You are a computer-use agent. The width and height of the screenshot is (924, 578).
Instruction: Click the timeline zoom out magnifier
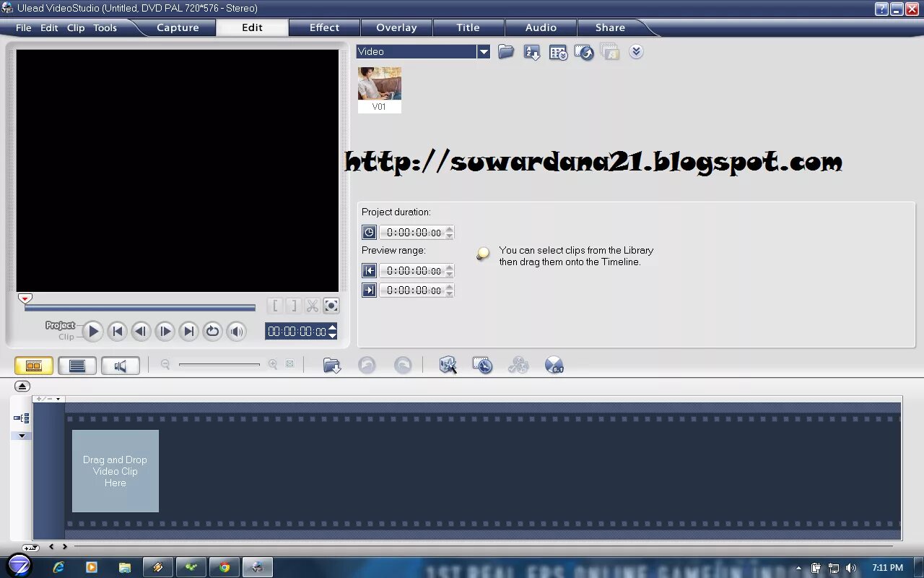coord(165,365)
